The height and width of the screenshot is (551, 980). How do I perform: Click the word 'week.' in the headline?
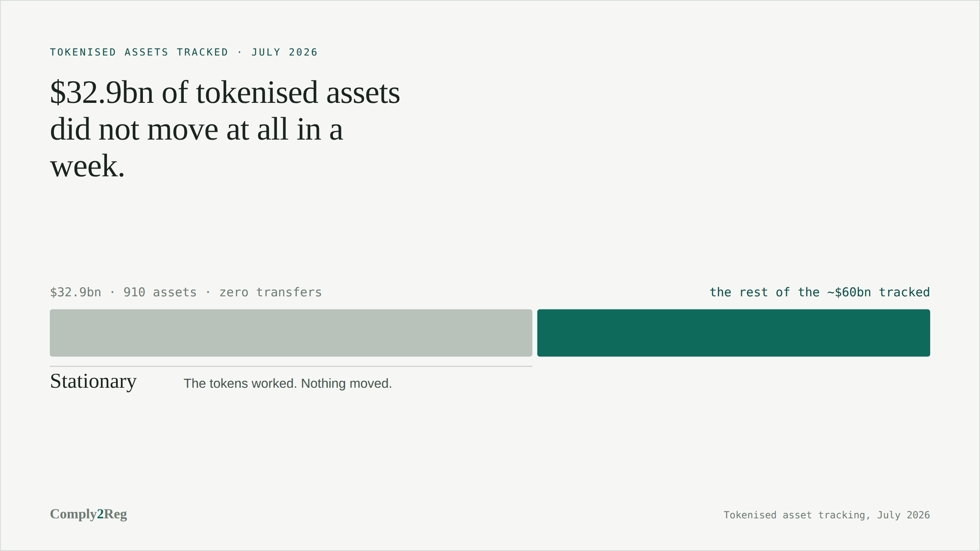click(87, 166)
